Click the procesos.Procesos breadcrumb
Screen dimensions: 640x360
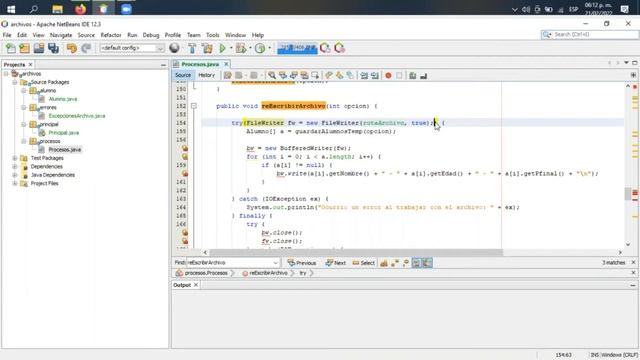click(202, 273)
